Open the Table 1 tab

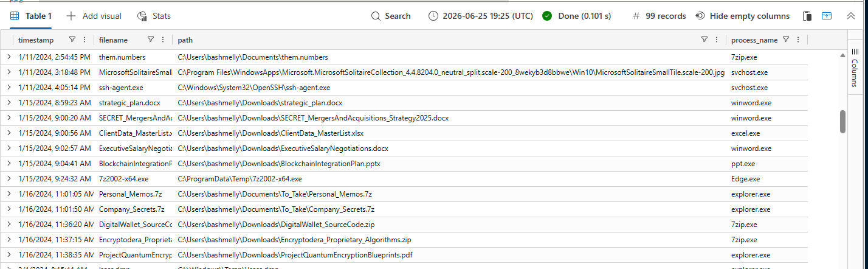[30, 16]
